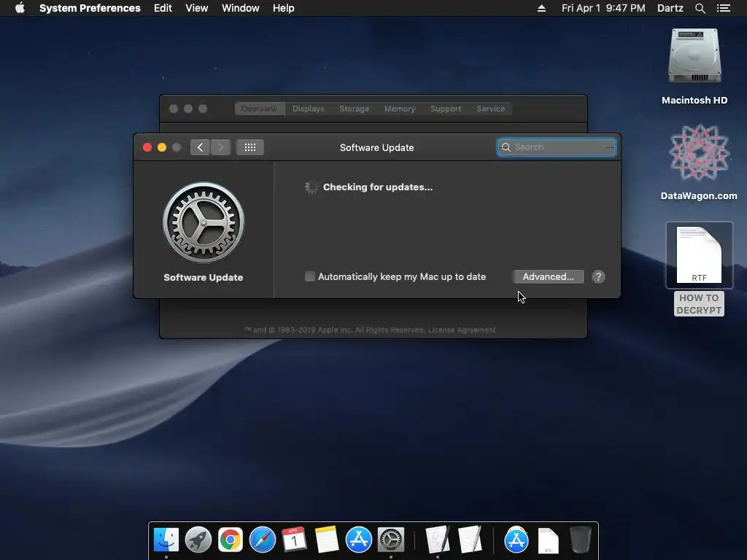Viewport: 747px width, 560px height.
Task: Enable Automatically keep my Mac up to date
Action: point(309,276)
